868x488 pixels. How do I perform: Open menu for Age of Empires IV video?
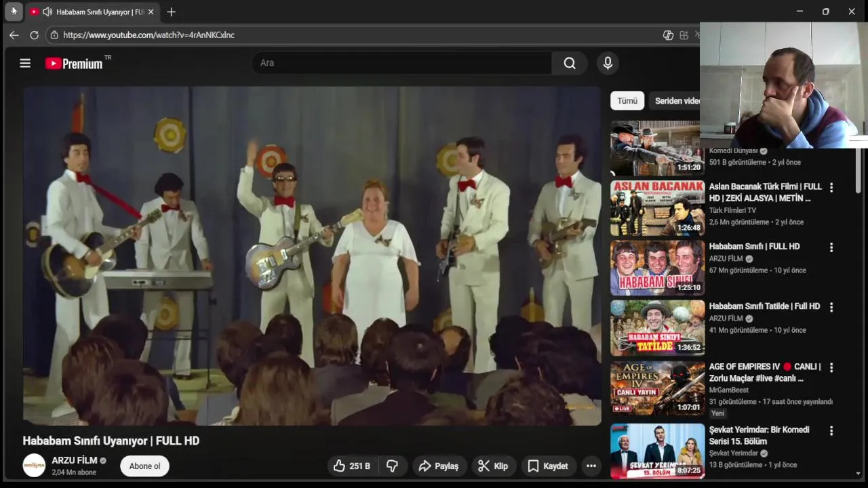[831, 367]
